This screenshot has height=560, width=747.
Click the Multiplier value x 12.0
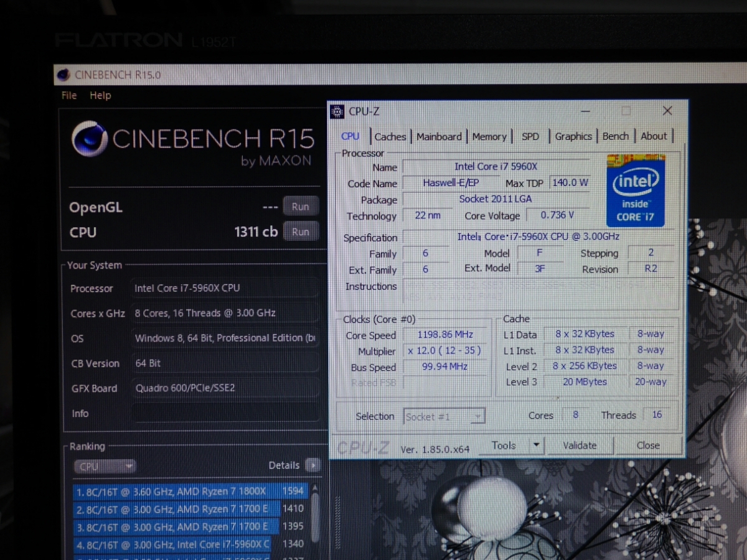446,351
